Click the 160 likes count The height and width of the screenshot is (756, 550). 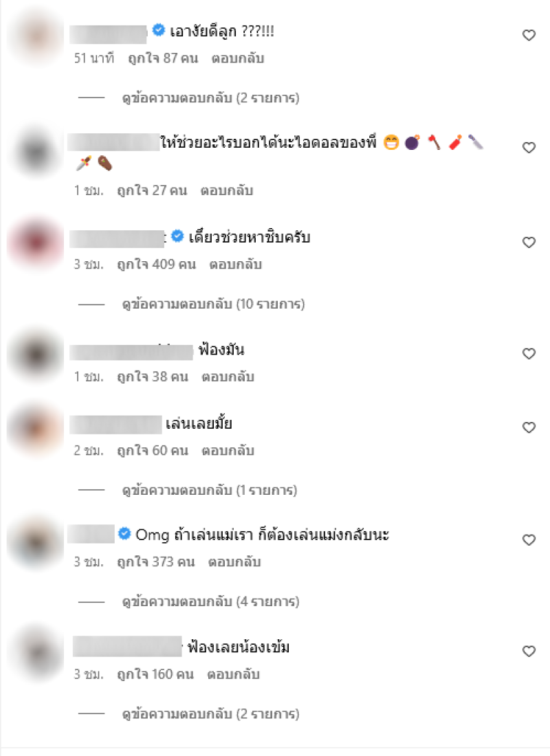[155, 674]
